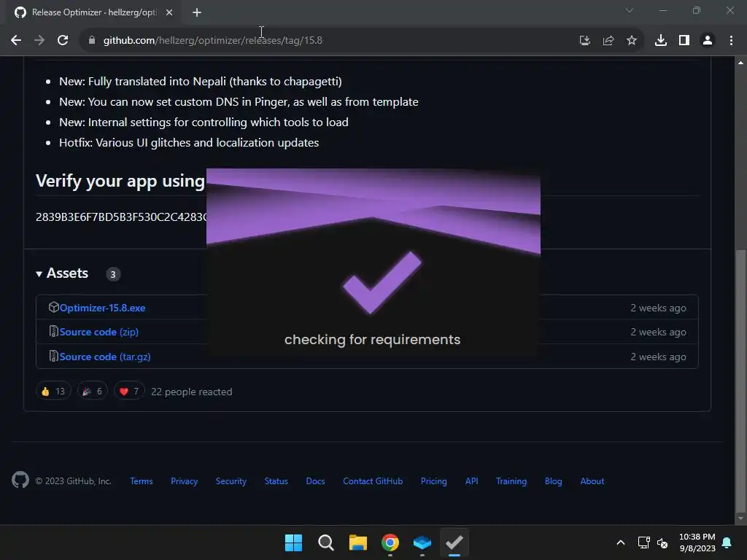This screenshot has width=747, height=560.
Task: Open the Terms footer link
Action: pyautogui.click(x=142, y=481)
